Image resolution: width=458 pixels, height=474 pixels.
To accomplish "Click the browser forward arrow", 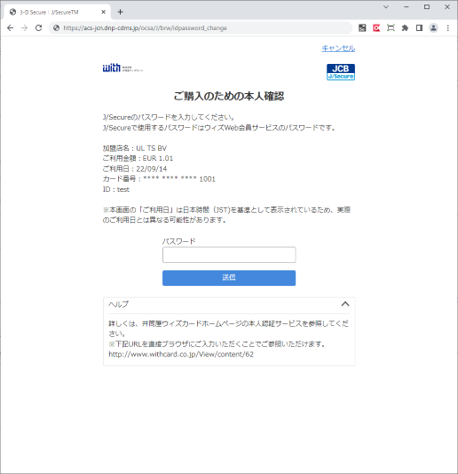I will tap(24, 28).
